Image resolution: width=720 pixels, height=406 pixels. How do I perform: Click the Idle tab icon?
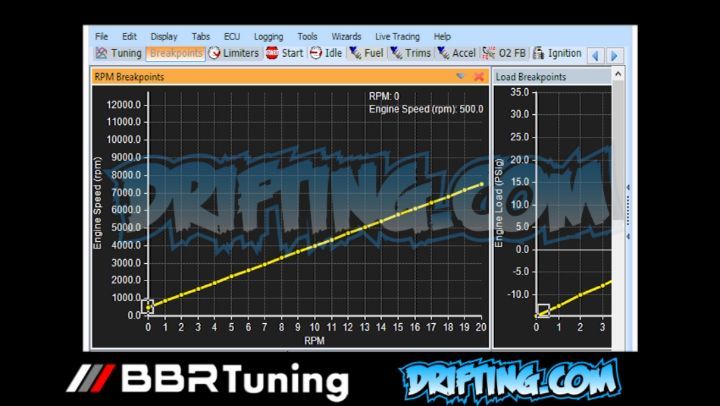316,53
